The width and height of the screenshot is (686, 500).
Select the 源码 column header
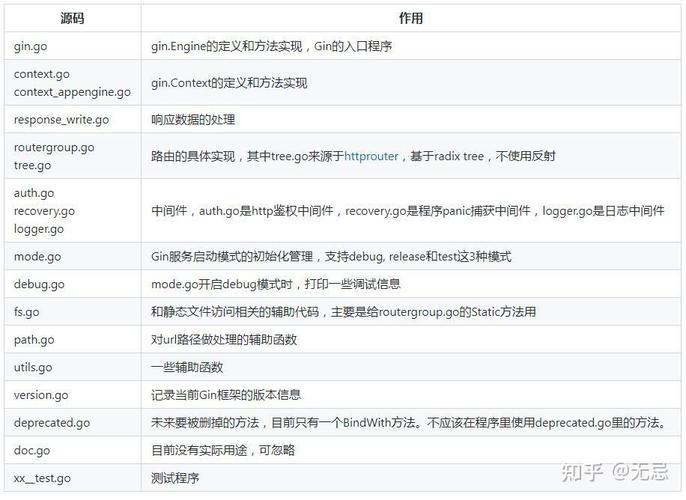point(72,18)
